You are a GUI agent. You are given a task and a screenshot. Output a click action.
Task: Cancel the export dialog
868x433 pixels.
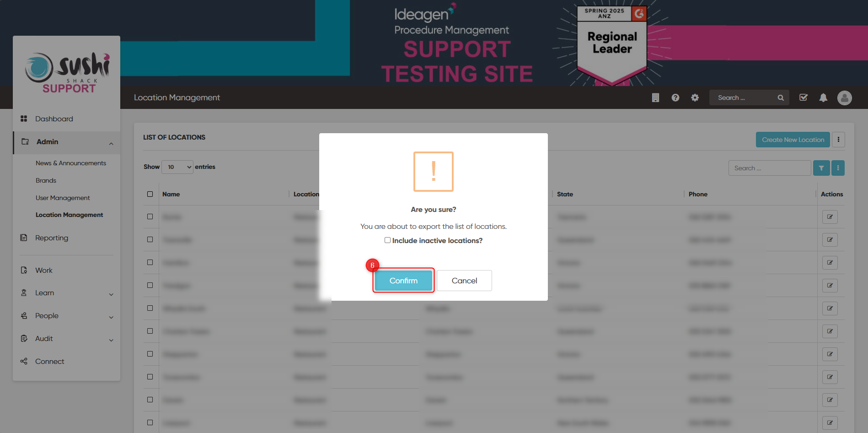[x=464, y=281]
